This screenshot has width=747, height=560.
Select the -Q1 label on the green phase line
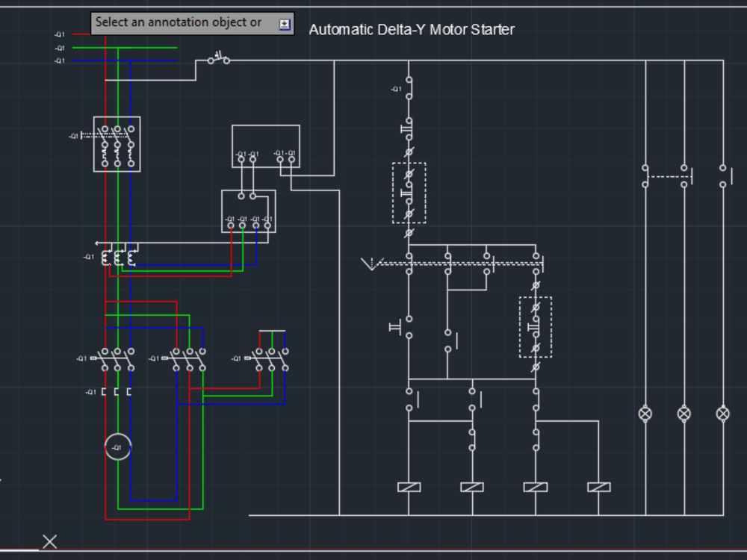click(59, 48)
